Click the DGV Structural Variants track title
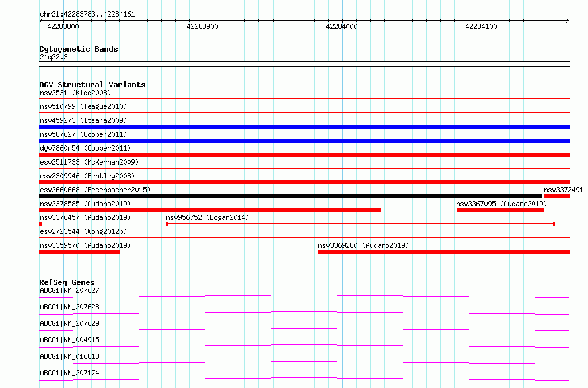 (92, 85)
